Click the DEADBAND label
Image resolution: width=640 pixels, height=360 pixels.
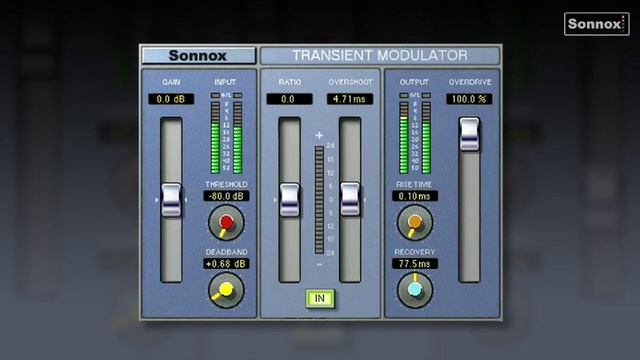point(226,252)
